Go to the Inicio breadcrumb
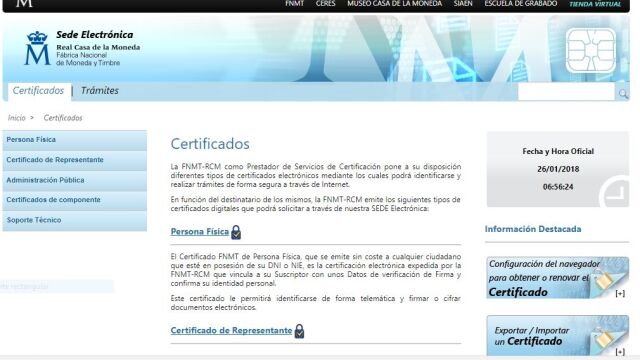This screenshot has height=360, width=640. [16, 118]
